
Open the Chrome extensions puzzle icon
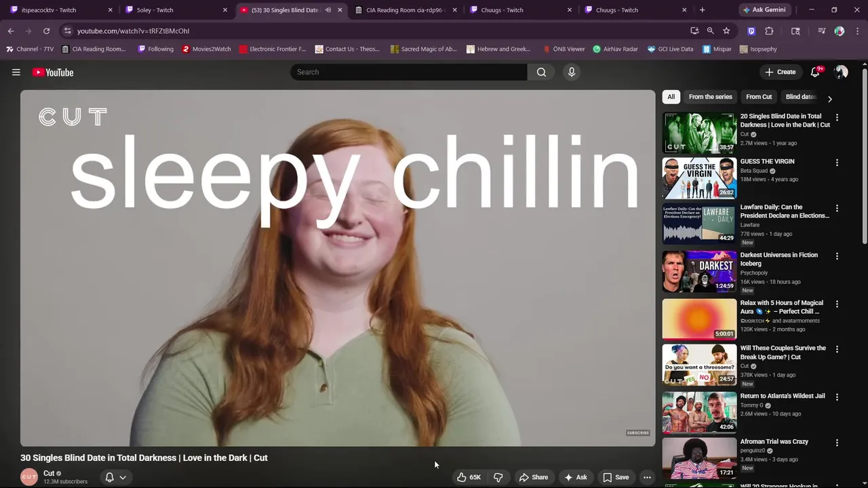769,30
